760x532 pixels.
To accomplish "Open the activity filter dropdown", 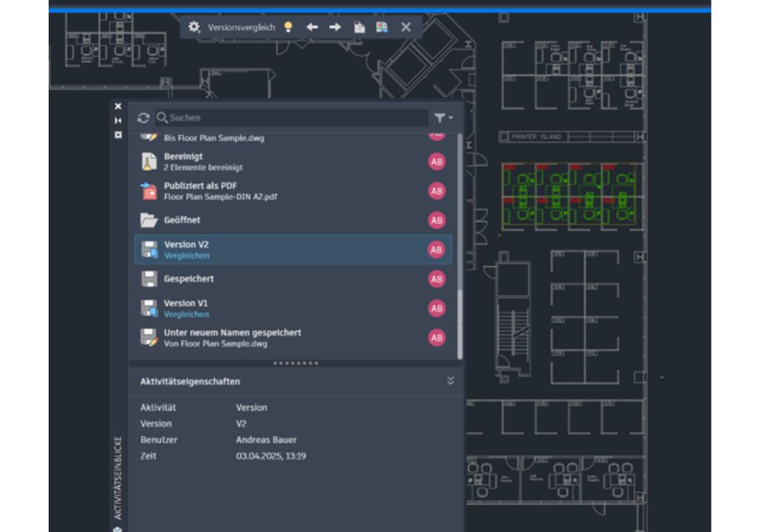I will pos(443,118).
